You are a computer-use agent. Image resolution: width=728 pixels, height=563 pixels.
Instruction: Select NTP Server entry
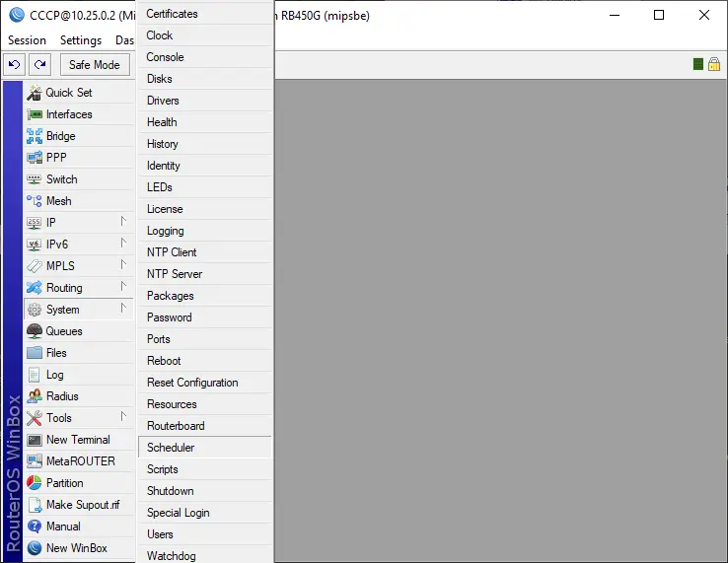[x=205, y=274]
